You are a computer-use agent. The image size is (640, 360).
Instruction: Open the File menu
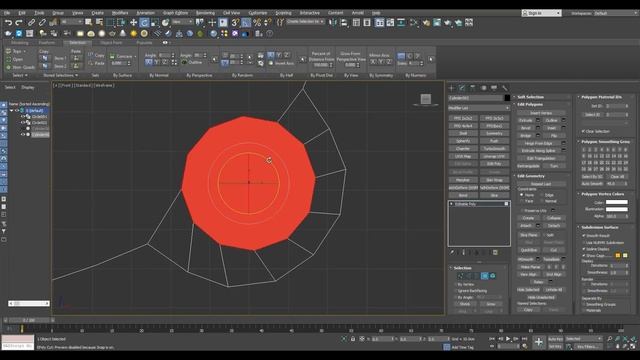[7, 13]
